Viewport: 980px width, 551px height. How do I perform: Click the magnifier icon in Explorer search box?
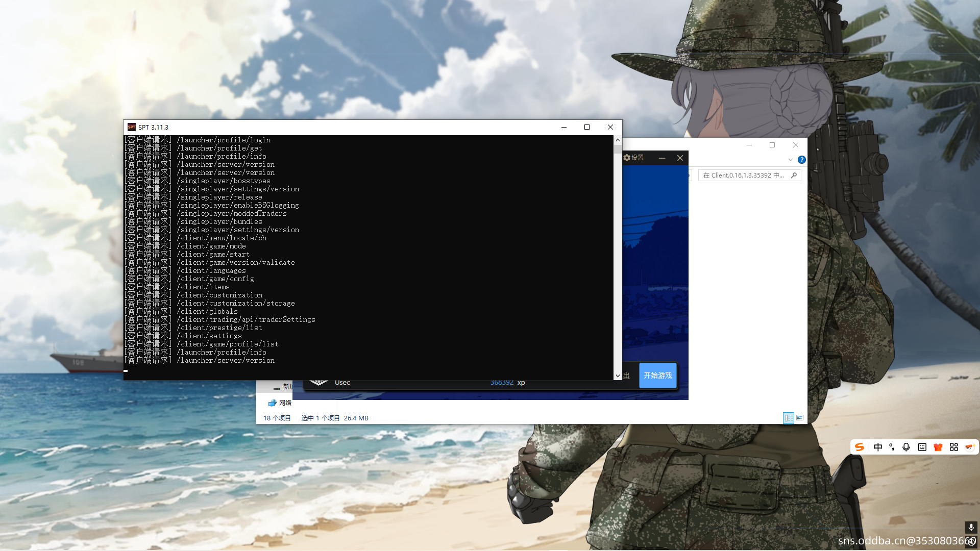click(794, 176)
